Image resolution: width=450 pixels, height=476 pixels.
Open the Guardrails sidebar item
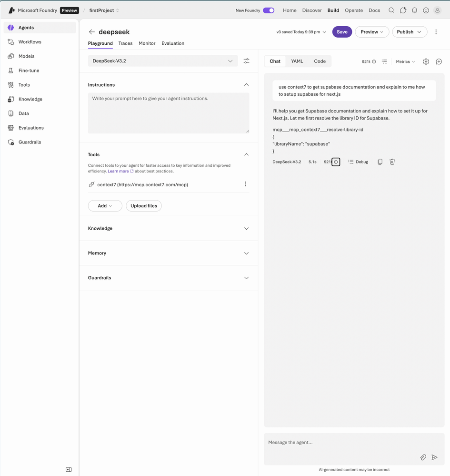tap(40, 142)
